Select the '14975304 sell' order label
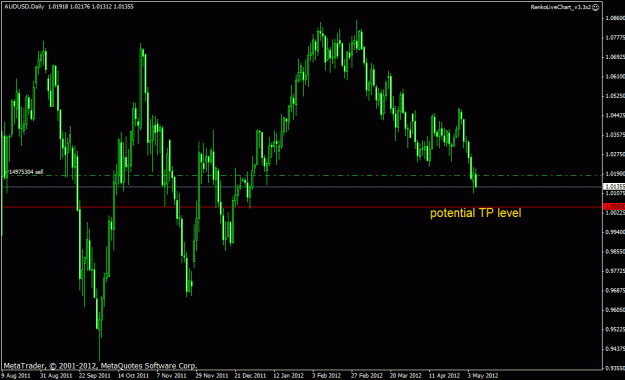Viewport: 625px width, 380px height. click(26, 172)
